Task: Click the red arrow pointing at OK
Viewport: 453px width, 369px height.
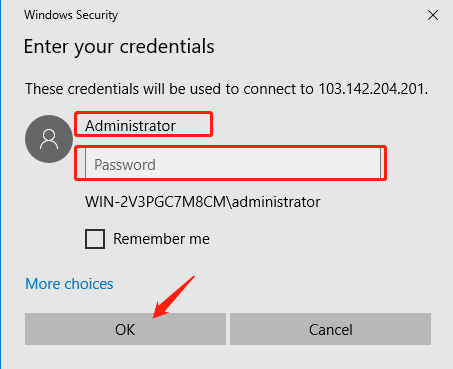Action: click(x=173, y=297)
